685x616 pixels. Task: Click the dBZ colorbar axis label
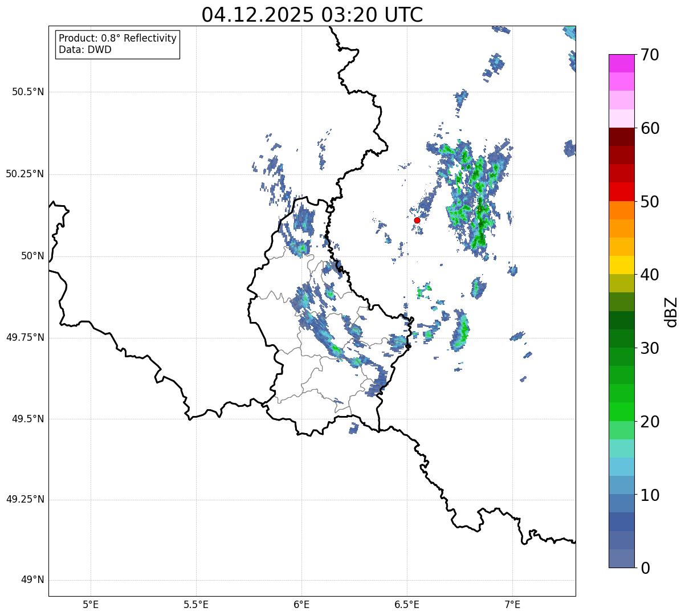[671, 312]
